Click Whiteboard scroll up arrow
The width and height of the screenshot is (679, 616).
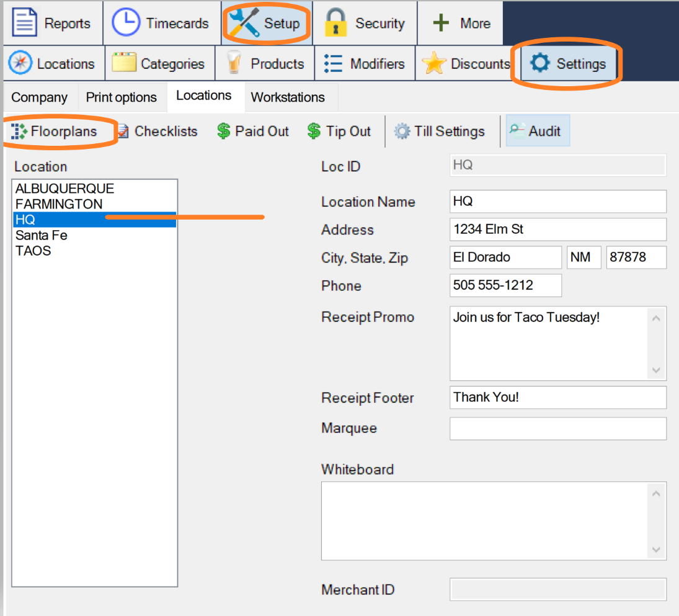[656, 494]
